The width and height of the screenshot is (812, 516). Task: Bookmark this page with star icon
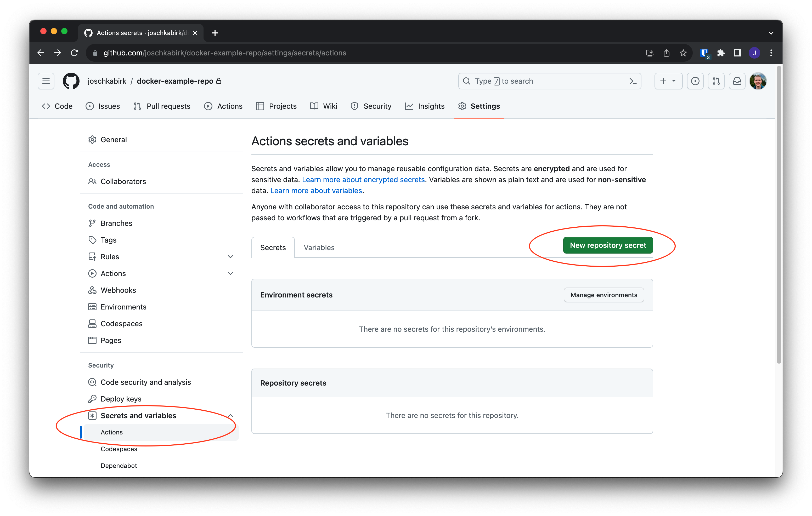tap(683, 53)
